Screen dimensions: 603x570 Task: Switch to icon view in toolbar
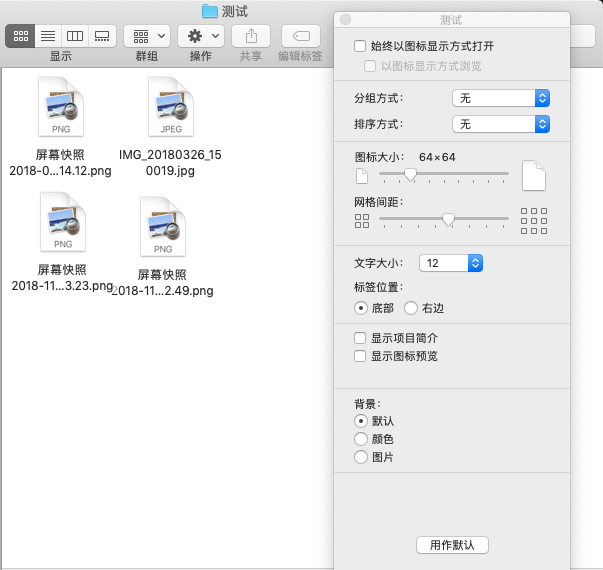20,36
